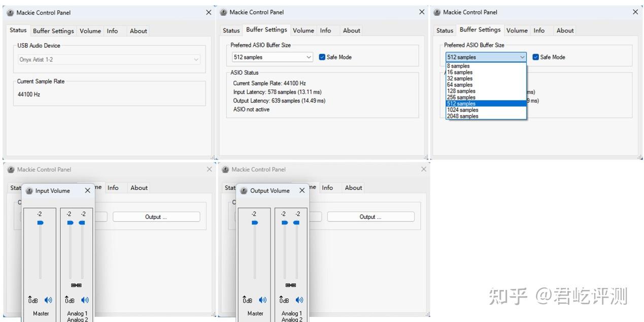
Task: Open About tab in window with open list
Action: tap(565, 30)
